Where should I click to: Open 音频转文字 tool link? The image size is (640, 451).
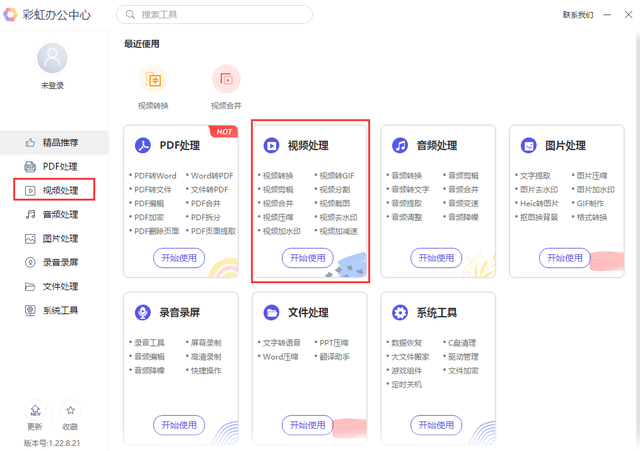[410, 190]
